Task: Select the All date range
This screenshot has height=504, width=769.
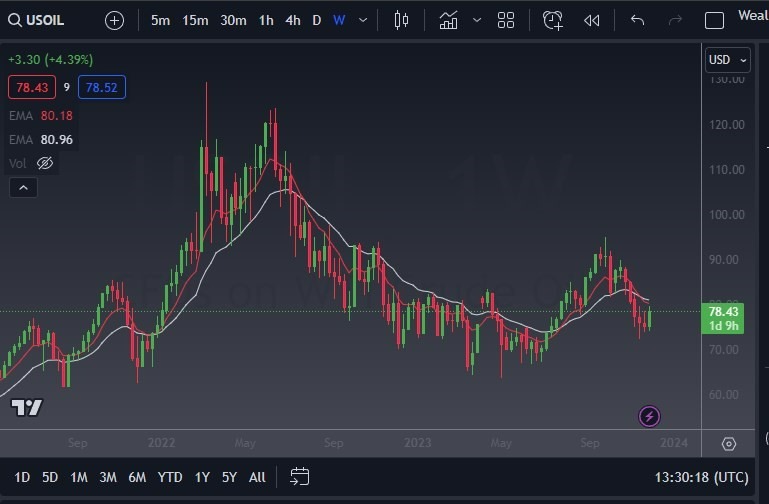Action: coord(257,477)
